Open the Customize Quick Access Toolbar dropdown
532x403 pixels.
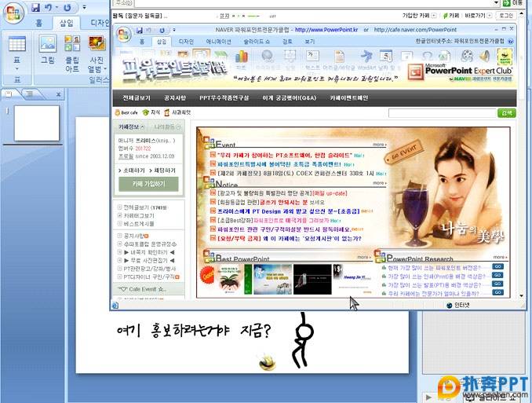84,7
